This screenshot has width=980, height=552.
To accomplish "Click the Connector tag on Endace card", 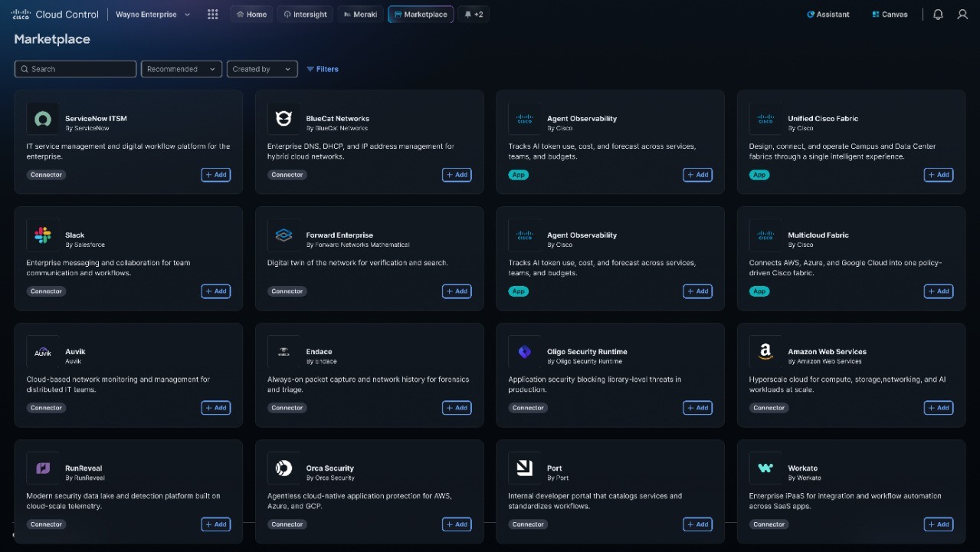I will [287, 408].
